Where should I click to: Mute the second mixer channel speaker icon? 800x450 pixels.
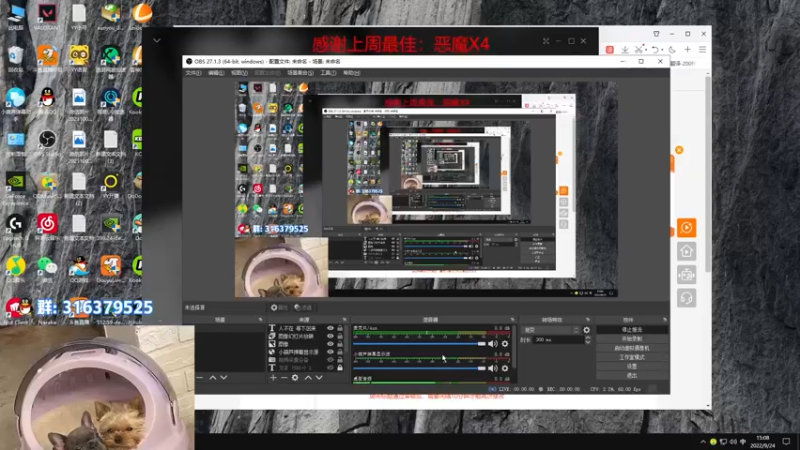492,368
